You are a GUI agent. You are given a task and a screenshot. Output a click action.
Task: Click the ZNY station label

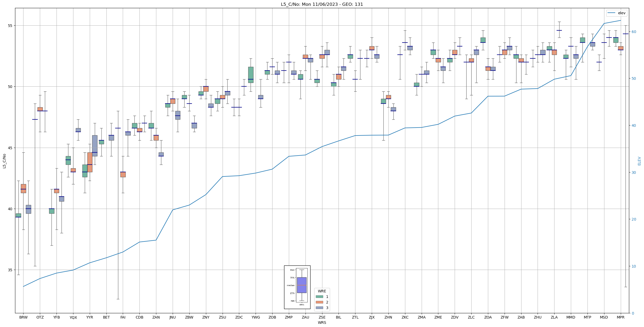point(206,317)
